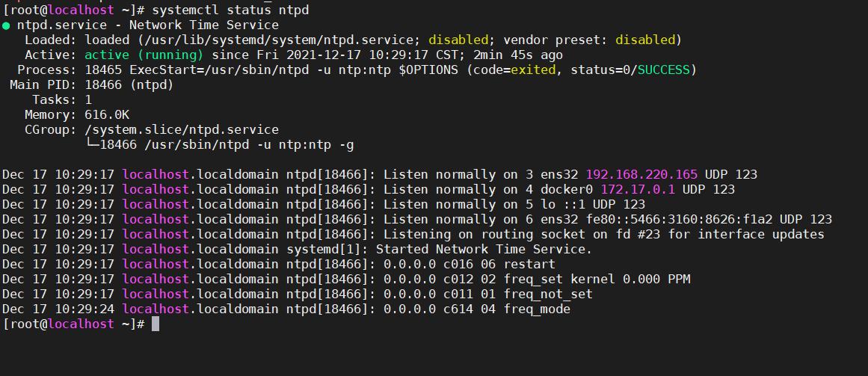Click the green status dot beside ntpd.service

[6, 25]
